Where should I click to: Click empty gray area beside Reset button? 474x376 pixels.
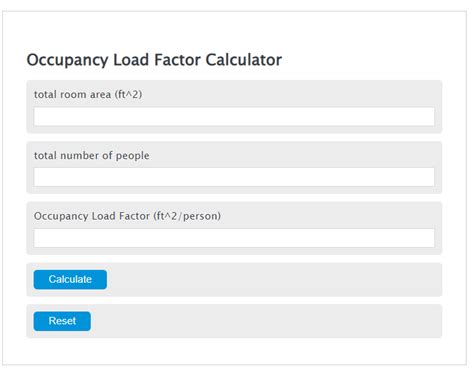(x=267, y=321)
